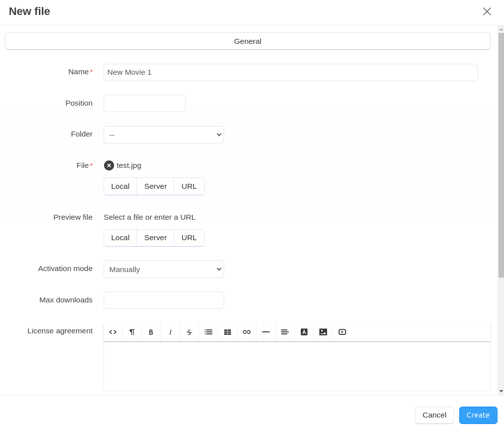The height and width of the screenshot is (432, 504).
Task: Insert hyperlink using the link icon
Action: [x=247, y=332]
